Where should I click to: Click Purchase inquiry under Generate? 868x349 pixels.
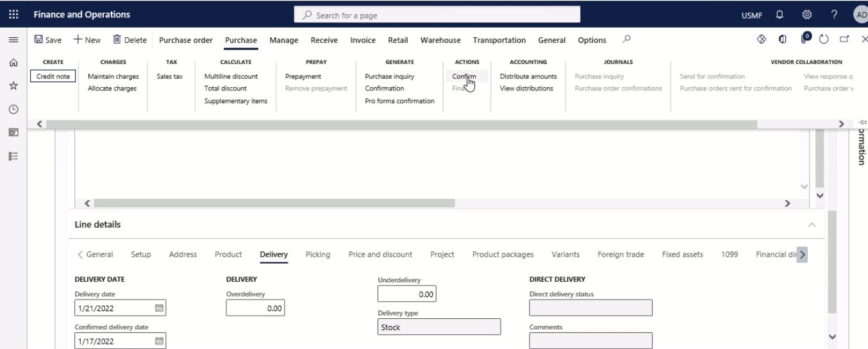tap(390, 76)
